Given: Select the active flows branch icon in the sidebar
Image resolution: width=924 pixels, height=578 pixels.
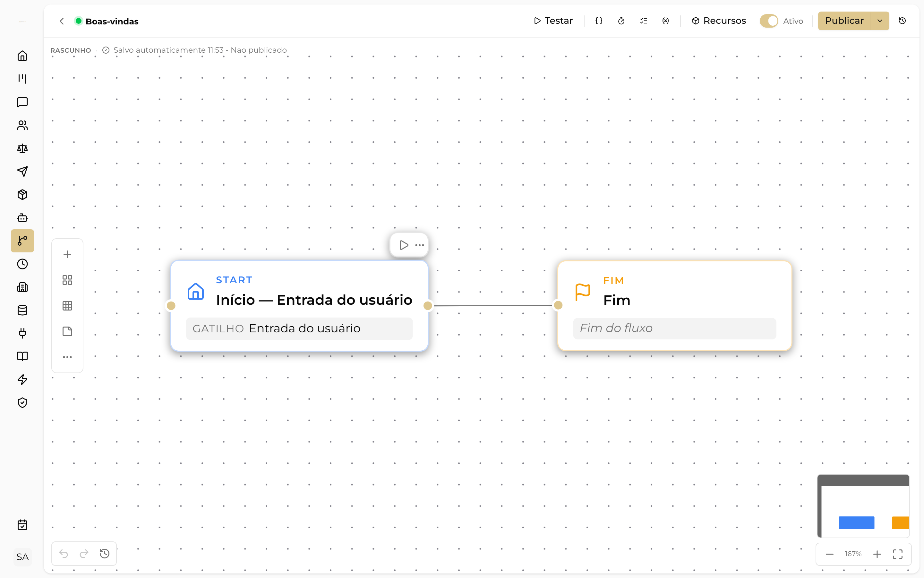Looking at the screenshot, I should (22, 241).
